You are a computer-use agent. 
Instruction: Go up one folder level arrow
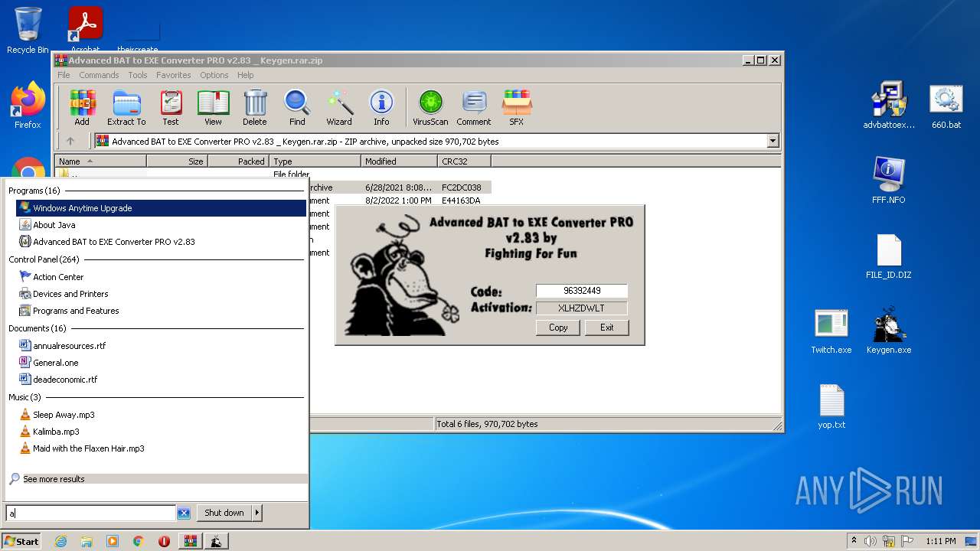[70, 141]
